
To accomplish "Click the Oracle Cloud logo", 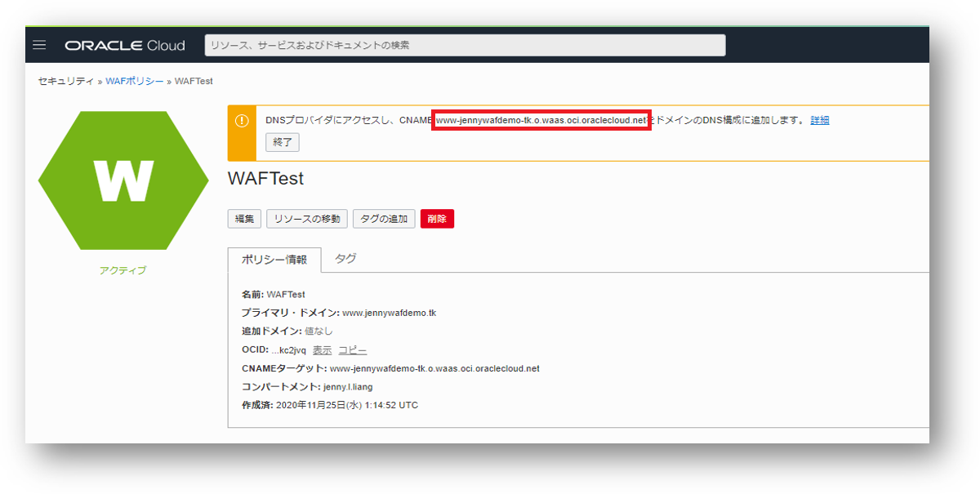I will [124, 45].
